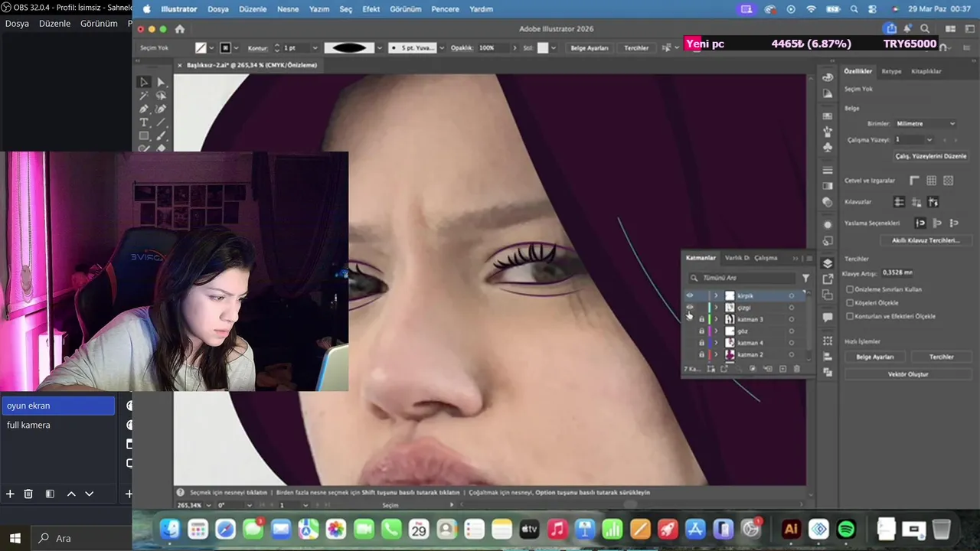Open Layers panel icon in side dock
This screenshot has width=980, height=551.
[828, 263]
